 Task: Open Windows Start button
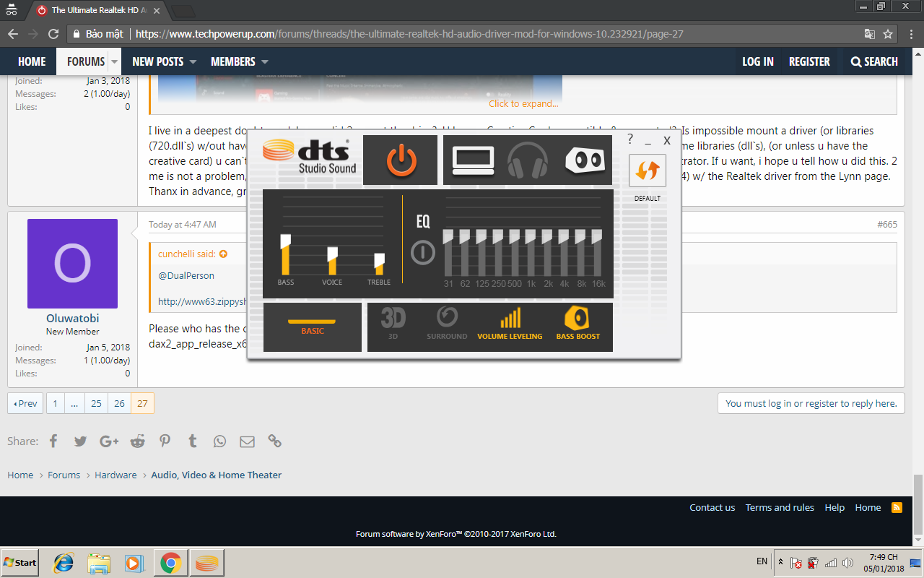(x=20, y=562)
